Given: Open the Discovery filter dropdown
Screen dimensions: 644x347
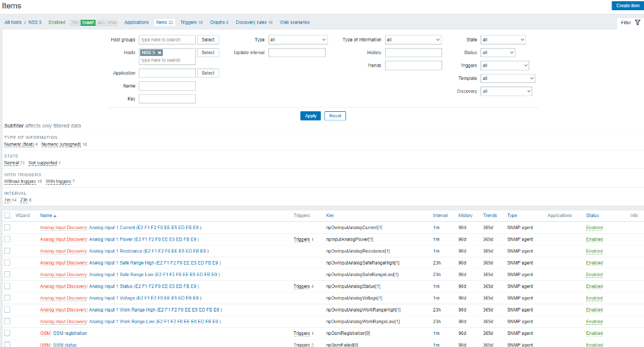Looking at the screenshot, I should click(506, 91).
